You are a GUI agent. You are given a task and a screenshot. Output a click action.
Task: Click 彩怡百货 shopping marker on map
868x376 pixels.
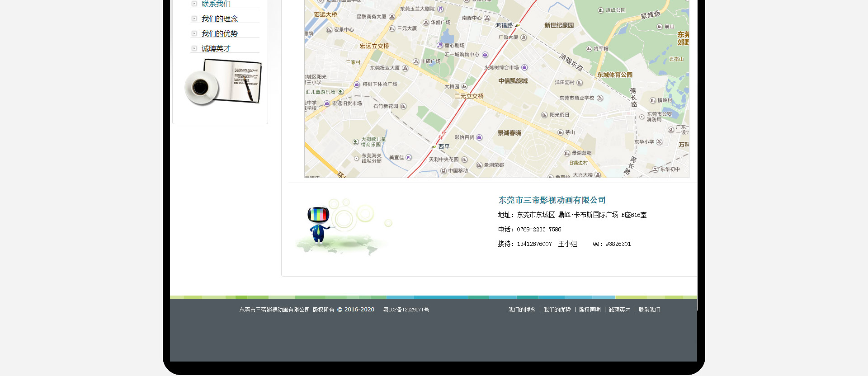point(479,137)
